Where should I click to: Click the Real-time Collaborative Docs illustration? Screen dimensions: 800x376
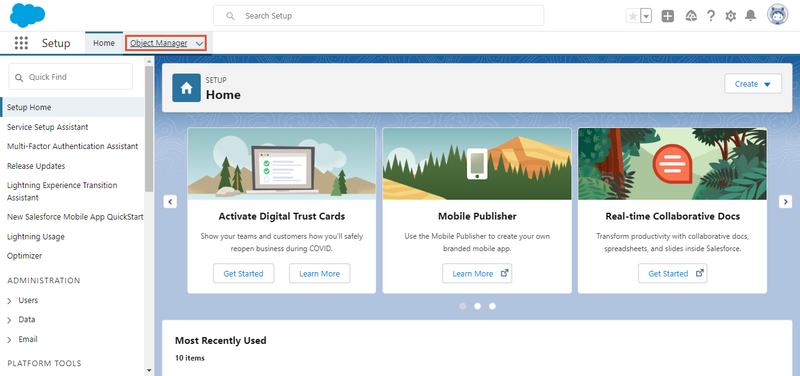tap(672, 163)
